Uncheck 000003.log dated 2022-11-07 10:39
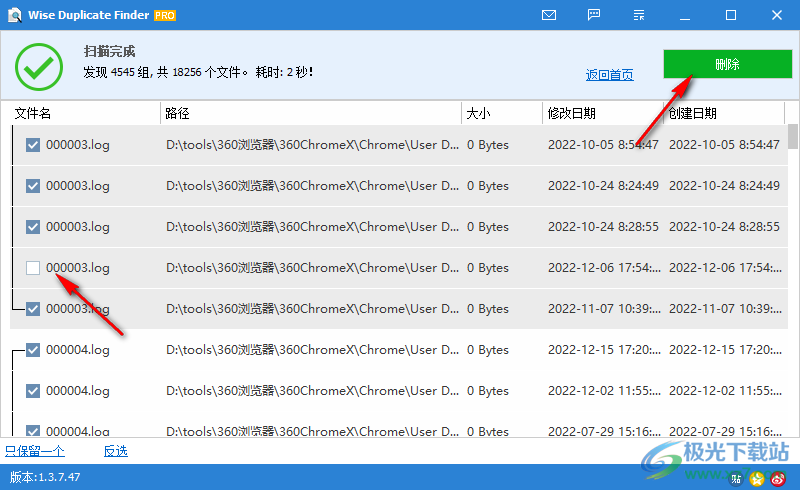The width and height of the screenshot is (800, 490). (x=33, y=309)
